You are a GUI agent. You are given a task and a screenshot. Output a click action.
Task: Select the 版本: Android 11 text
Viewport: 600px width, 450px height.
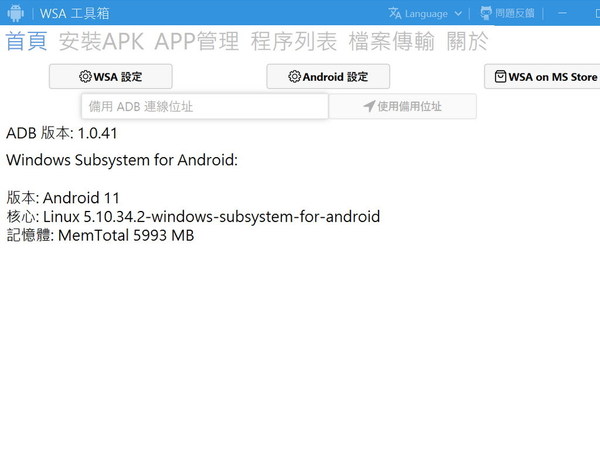(63, 198)
